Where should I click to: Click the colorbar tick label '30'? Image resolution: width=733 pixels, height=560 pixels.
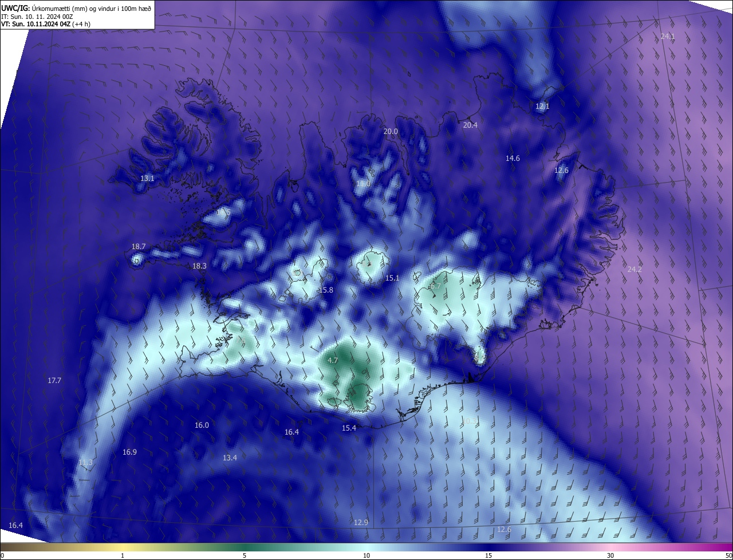click(610, 555)
